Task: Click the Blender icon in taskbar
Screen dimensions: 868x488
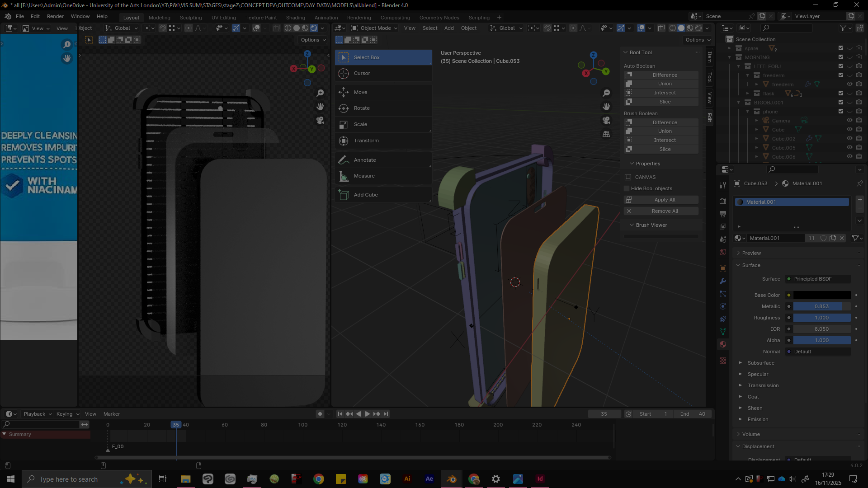Action: point(451,479)
